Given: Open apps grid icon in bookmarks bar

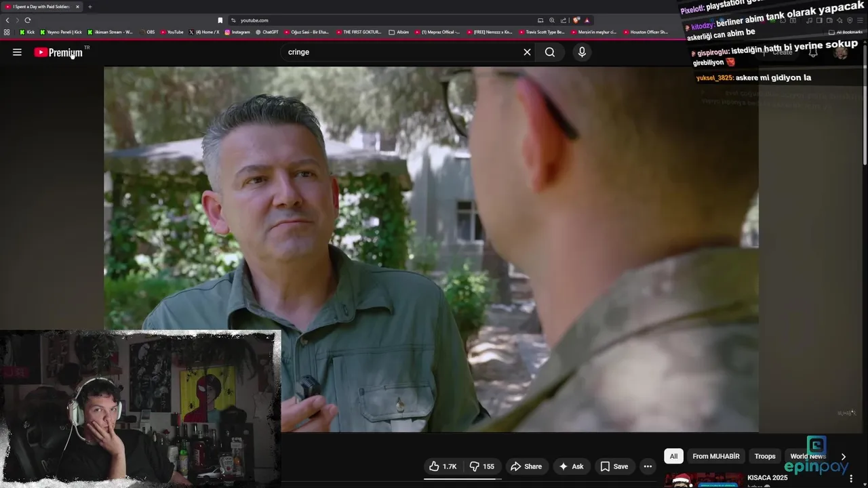Looking at the screenshot, I should (x=7, y=32).
